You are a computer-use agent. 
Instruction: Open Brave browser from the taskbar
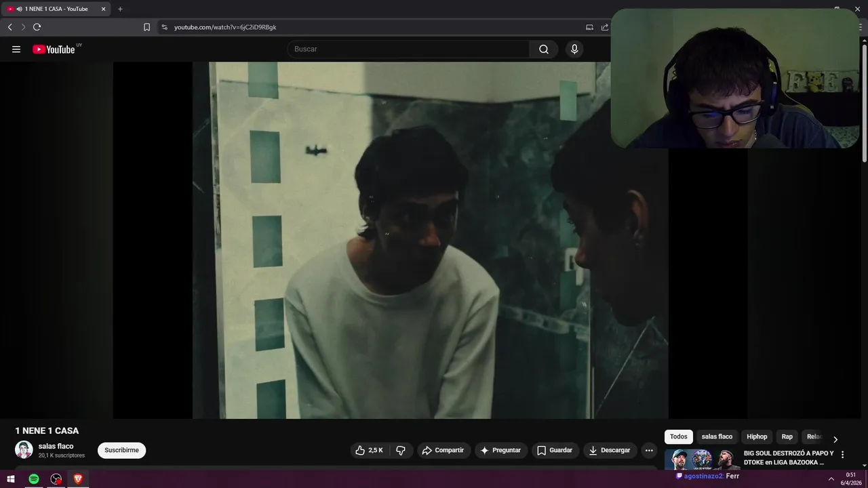tap(78, 479)
